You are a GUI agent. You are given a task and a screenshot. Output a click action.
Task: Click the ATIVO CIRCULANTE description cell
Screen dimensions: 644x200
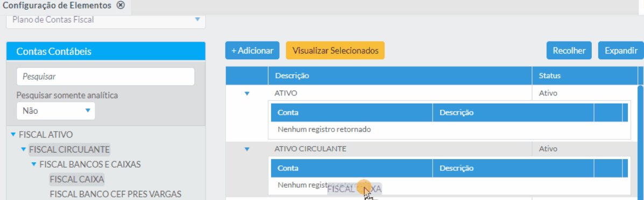(400, 149)
